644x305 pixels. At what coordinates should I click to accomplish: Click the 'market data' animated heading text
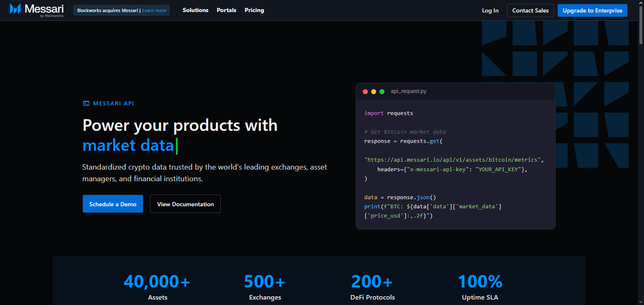[128, 145]
